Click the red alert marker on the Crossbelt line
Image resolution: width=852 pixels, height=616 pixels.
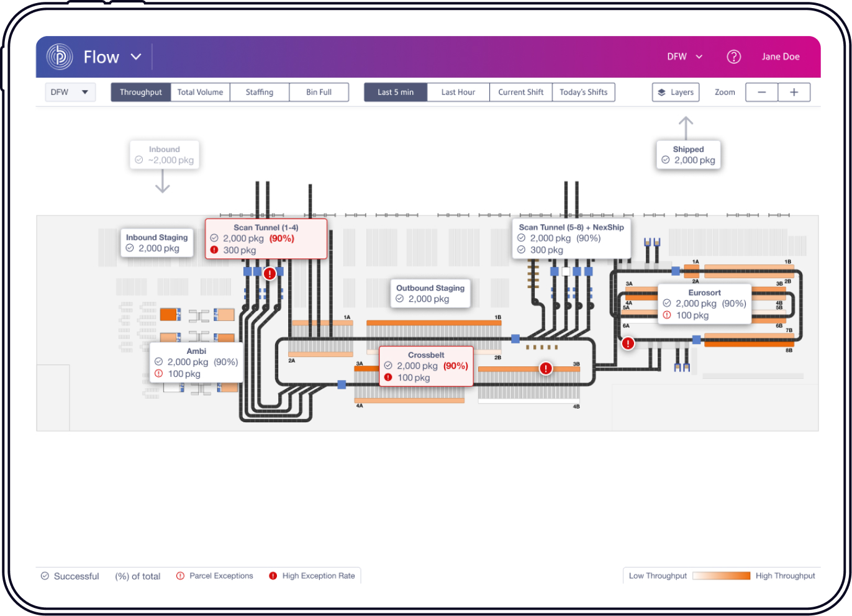[545, 368]
